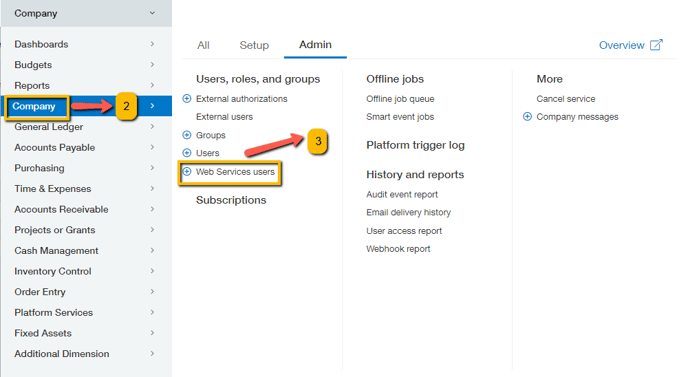Open Purchasing menu item
The height and width of the screenshot is (377, 688).
coord(39,168)
